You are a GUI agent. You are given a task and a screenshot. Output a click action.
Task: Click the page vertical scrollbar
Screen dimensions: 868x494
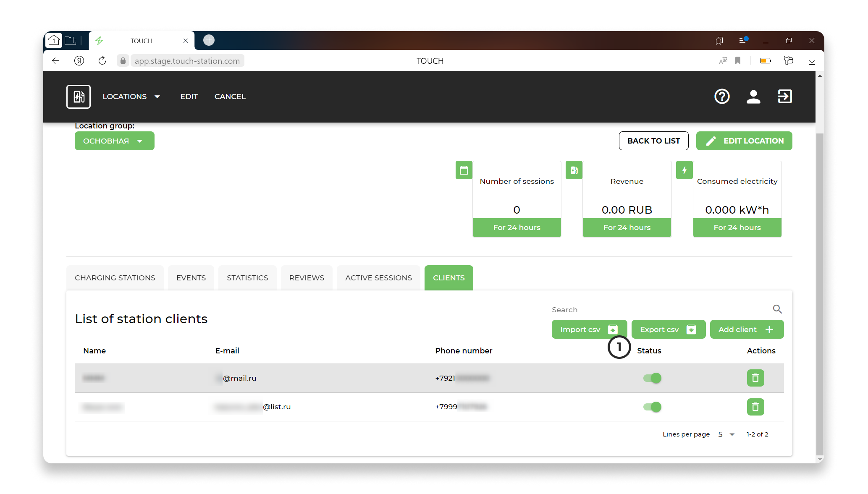(x=820, y=294)
